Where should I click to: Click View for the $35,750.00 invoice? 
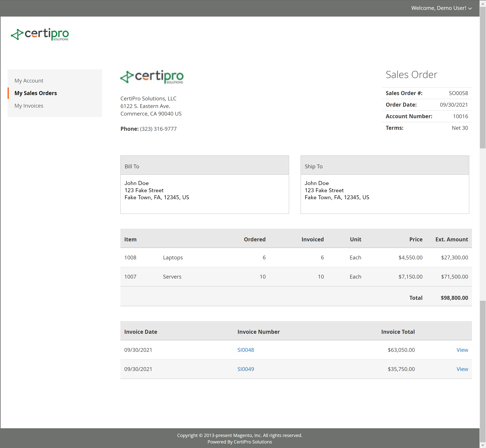pos(462,369)
